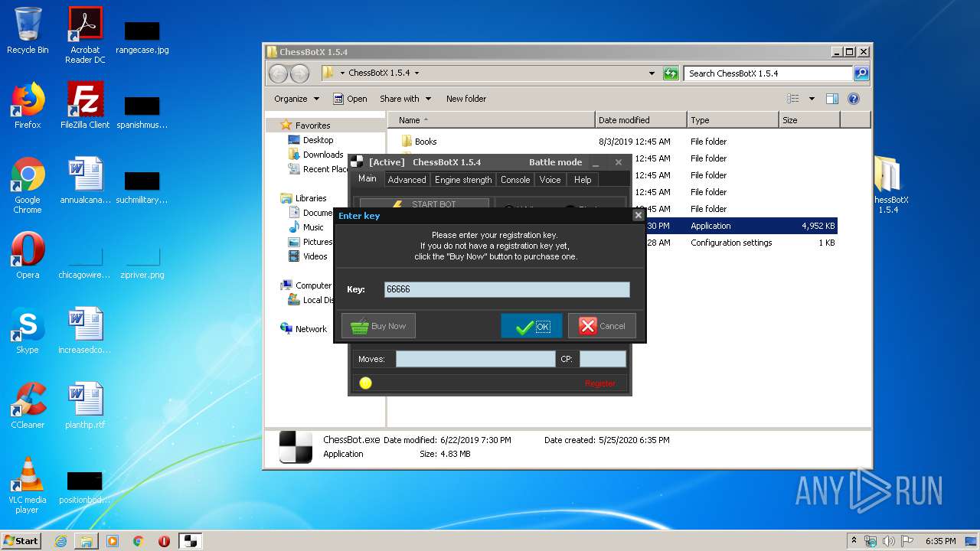Screen dimensions: 980x551
Task: Click the yellow status indicator light
Action: pyautogui.click(x=366, y=383)
